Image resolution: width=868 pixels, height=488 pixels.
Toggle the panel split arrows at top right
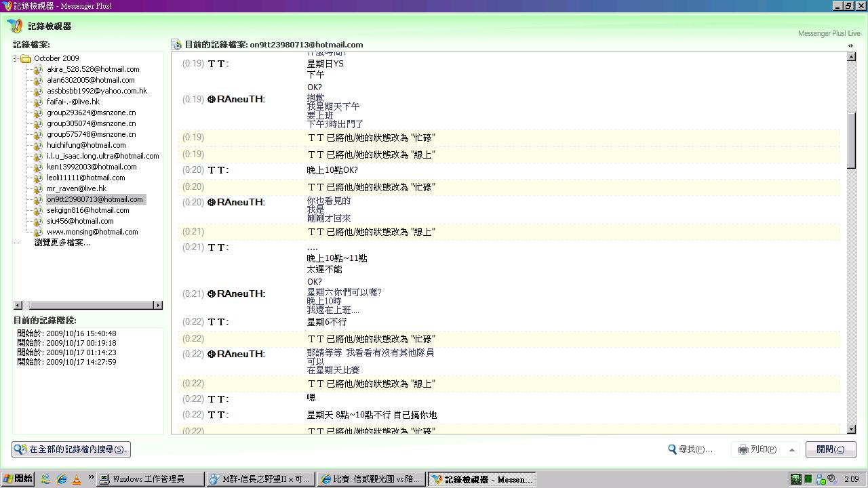click(x=850, y=45)
